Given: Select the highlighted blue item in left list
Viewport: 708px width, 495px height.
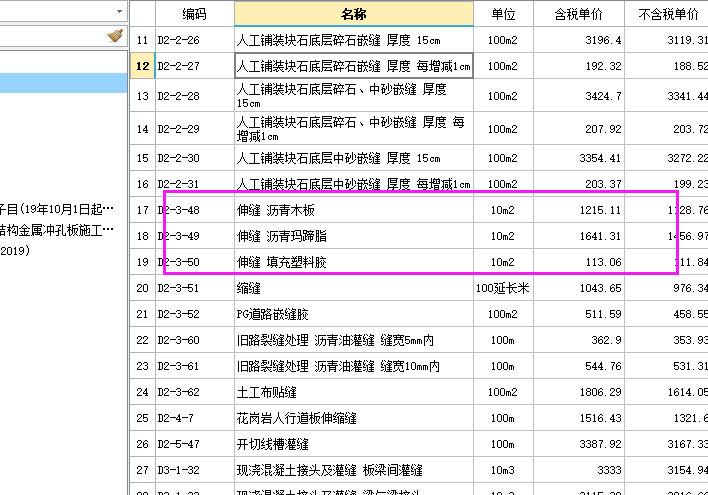Looking at the screenshot, I should [63, 83].
